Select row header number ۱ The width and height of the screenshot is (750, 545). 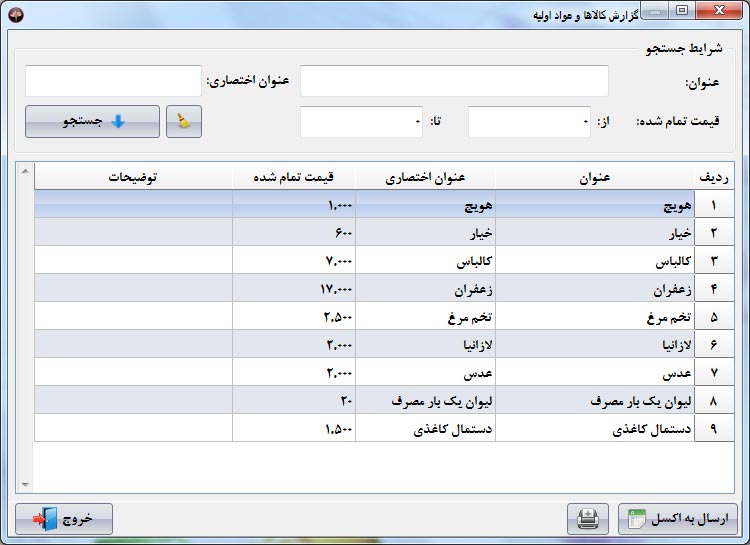714,205
